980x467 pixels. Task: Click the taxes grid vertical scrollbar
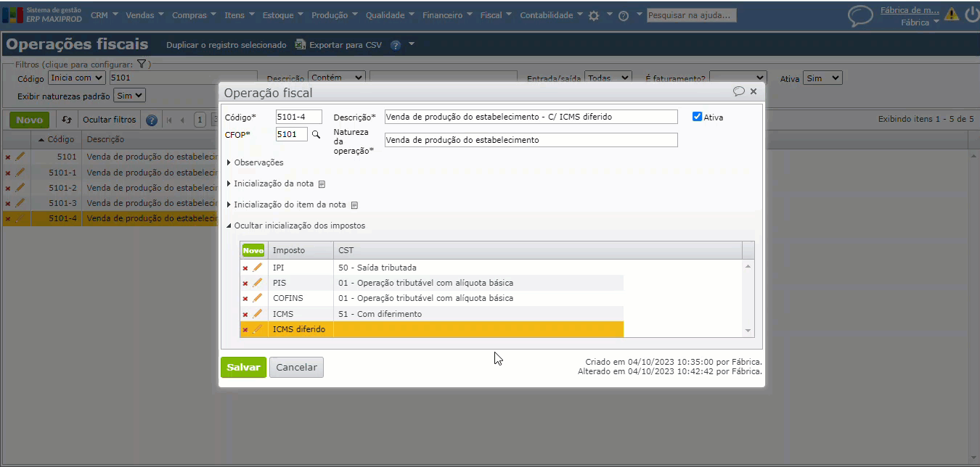click(x=748, y=298)
